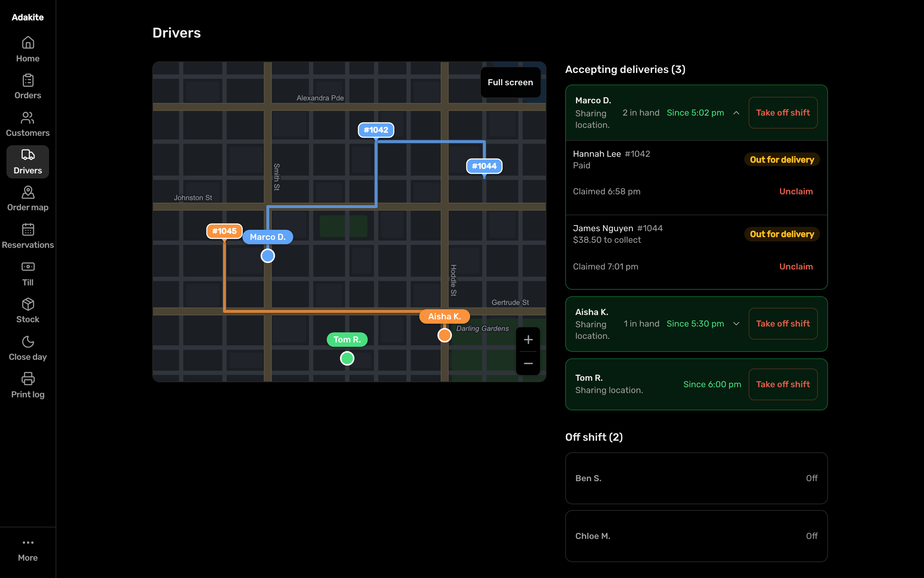Go to Orders clipboard icon
Viewport: 924px width, 578px height.
click(x=28, y=80)
